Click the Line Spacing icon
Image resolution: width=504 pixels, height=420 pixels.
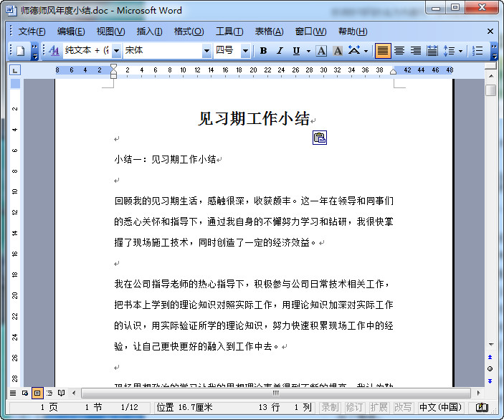pyautogui.click(x=449, y=51)
